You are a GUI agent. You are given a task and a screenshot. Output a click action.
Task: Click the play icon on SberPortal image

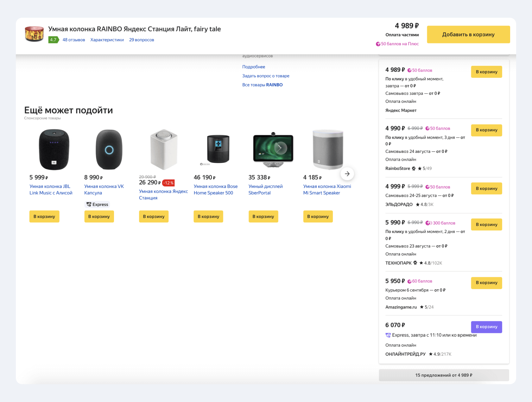280,148
